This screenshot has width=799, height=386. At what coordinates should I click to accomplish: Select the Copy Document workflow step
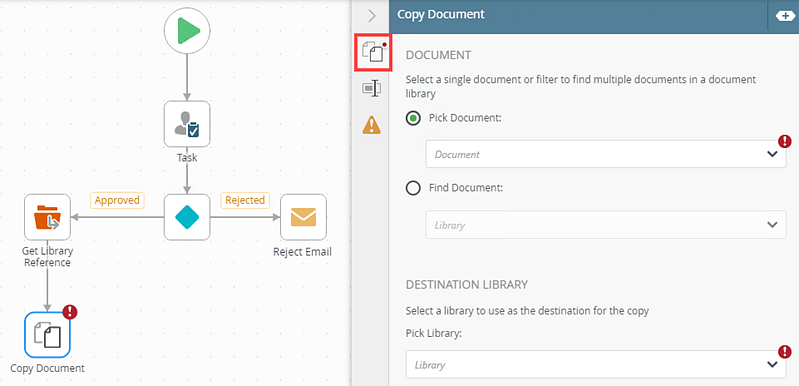pos(47,334)
